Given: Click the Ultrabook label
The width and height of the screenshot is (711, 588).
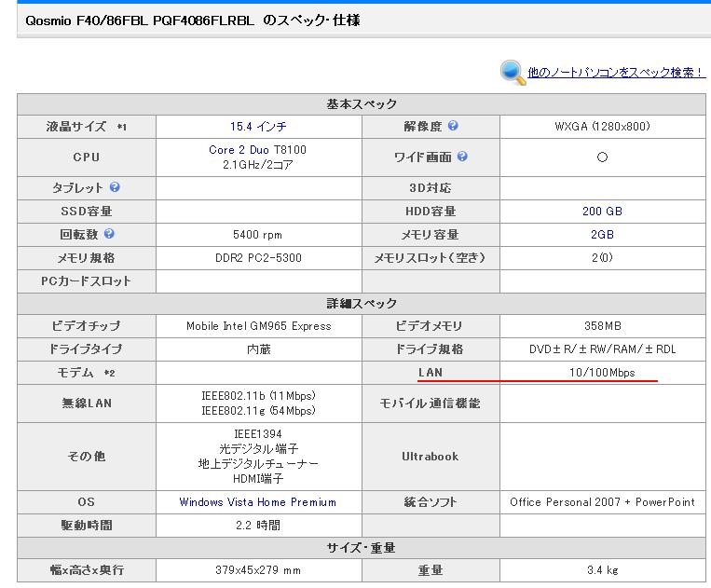Looking at the screenshot, I should click(x=430, y=457).
